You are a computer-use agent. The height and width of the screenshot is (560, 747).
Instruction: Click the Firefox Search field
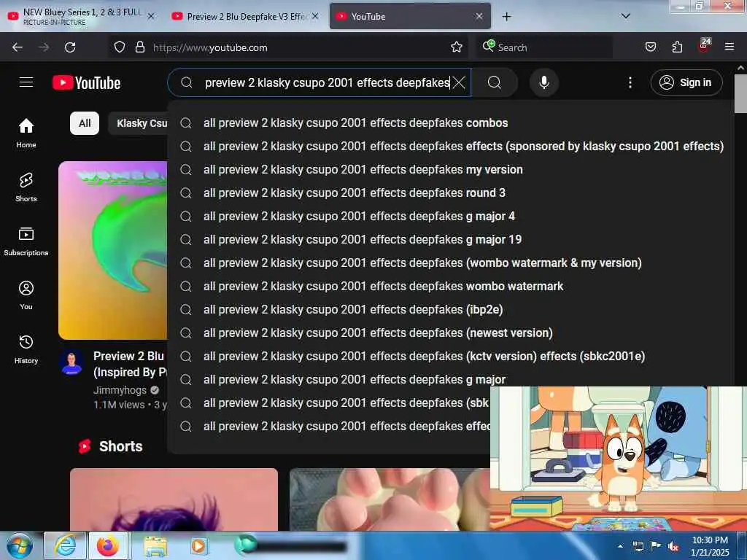[543, 47]
